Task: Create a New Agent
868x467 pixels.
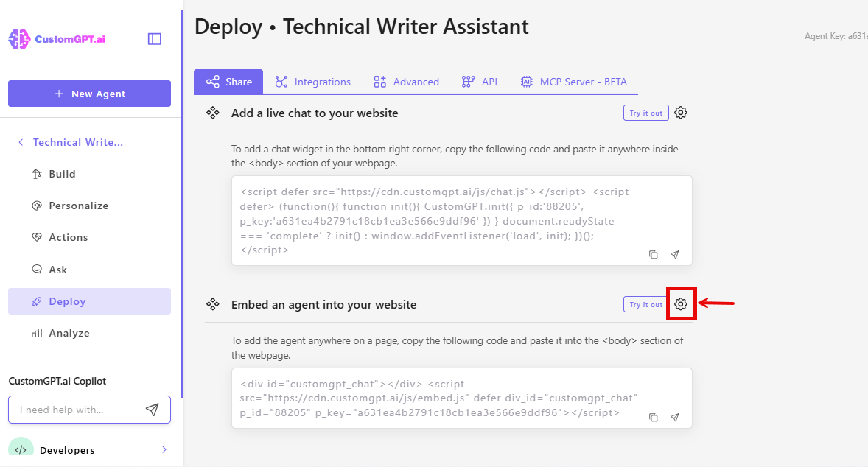Action: pyautogui.click(x=89, y=94)
